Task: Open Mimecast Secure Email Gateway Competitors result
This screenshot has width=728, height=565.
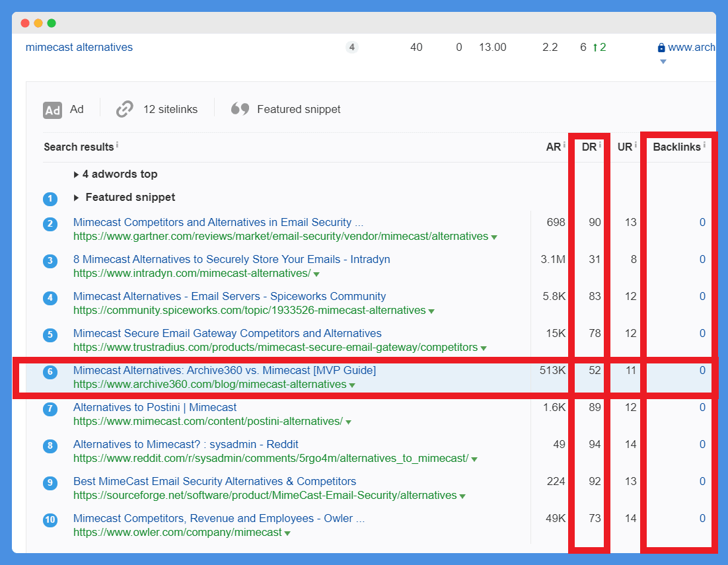Action: pyautogui.click(x=227, y=333)
